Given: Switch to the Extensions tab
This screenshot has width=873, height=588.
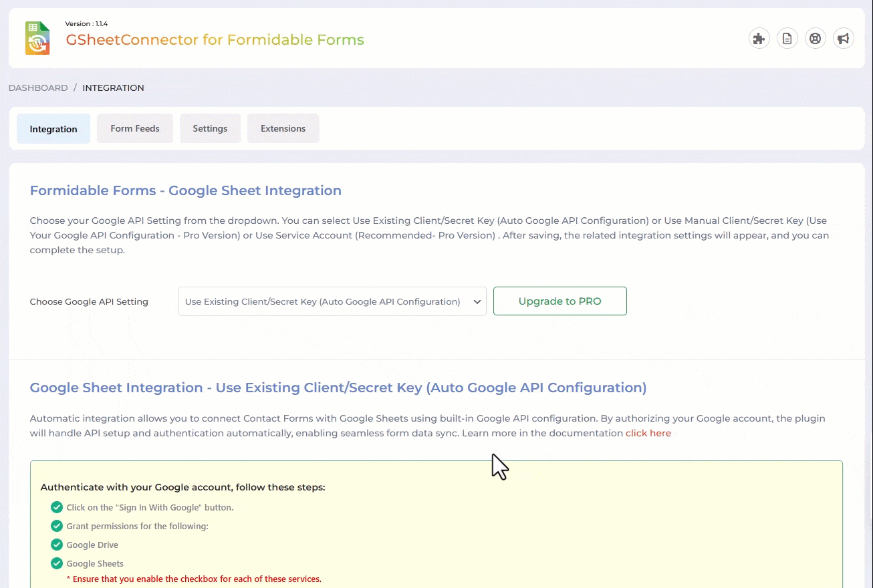Looking at the screenshot, I should pos(283,128).
